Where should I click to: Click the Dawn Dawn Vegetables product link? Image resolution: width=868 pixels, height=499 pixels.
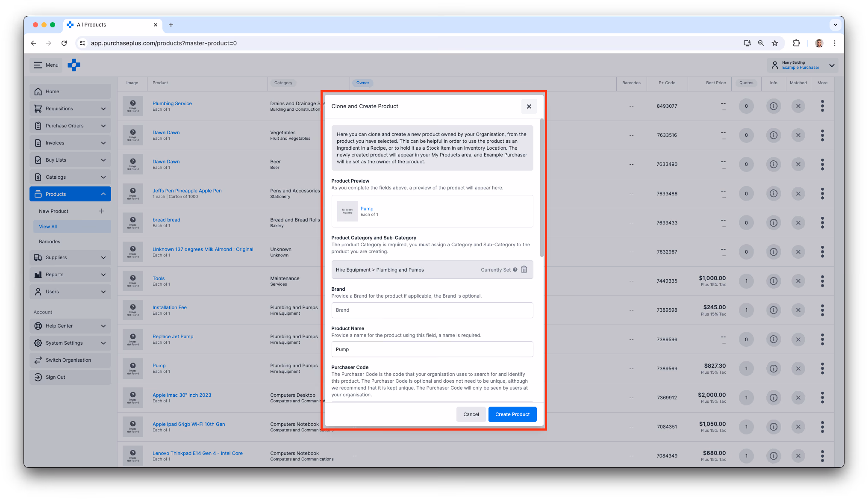click(166, 133)
